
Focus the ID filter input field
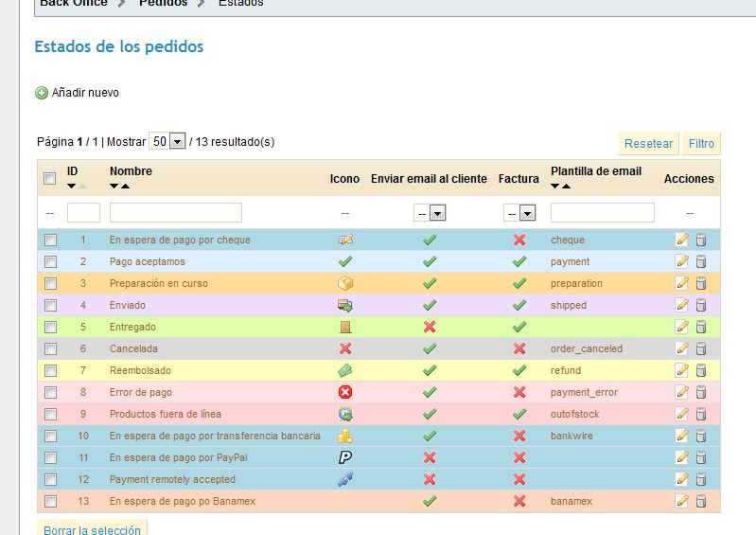(x=83, y=213)
